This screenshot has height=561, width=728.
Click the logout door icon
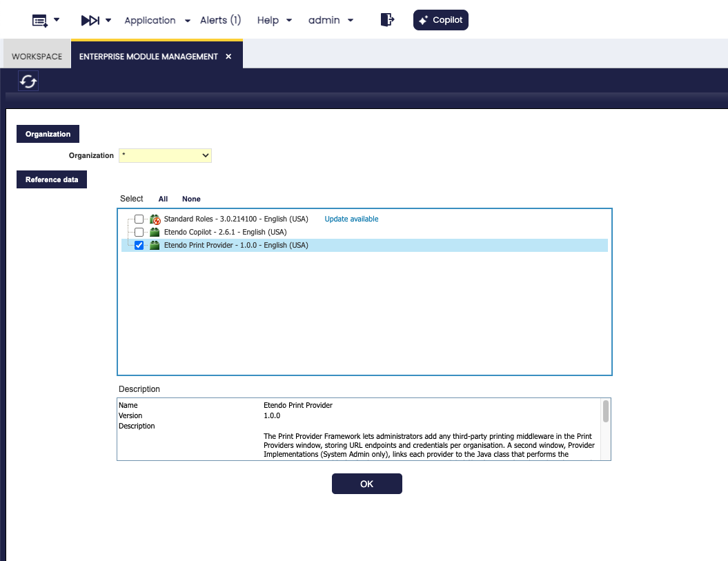pos(387,20)
